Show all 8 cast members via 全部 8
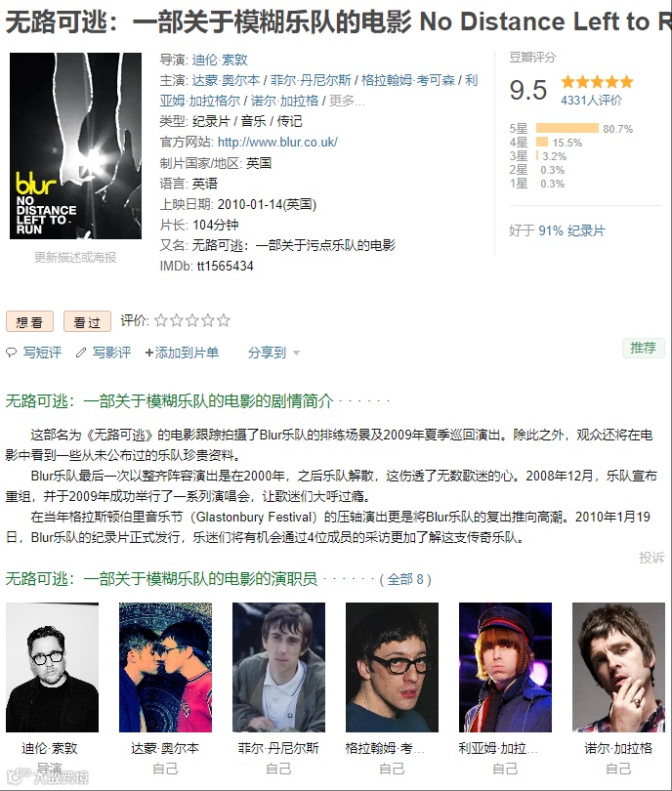Screen dimensions: 672x791 405,579
